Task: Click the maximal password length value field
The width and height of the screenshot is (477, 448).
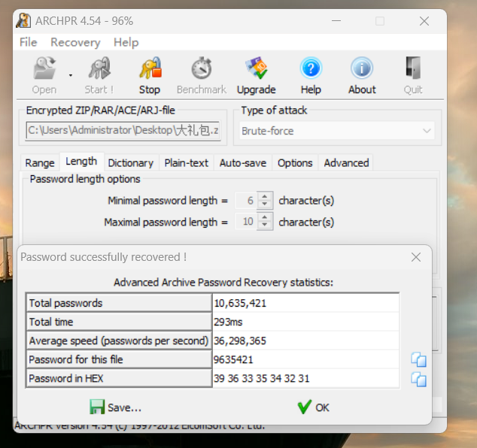Action: tap(246, 222)
